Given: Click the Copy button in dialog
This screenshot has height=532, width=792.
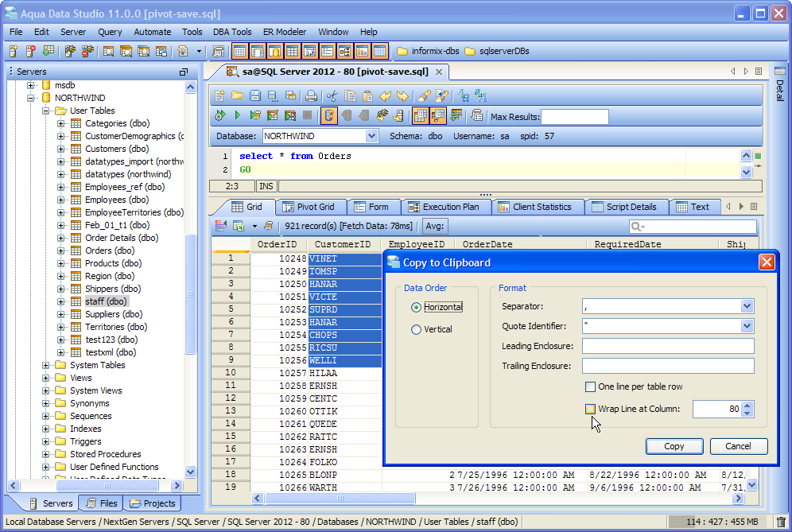Looking at the screenshot, I should coord(674,446).
